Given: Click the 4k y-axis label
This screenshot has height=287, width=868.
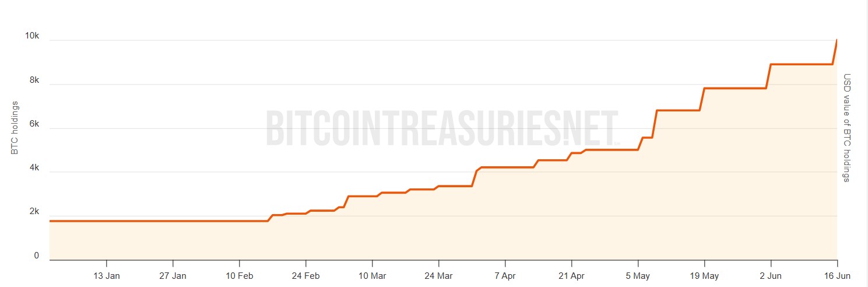Looking at the screenshot, I should [33, 168].
